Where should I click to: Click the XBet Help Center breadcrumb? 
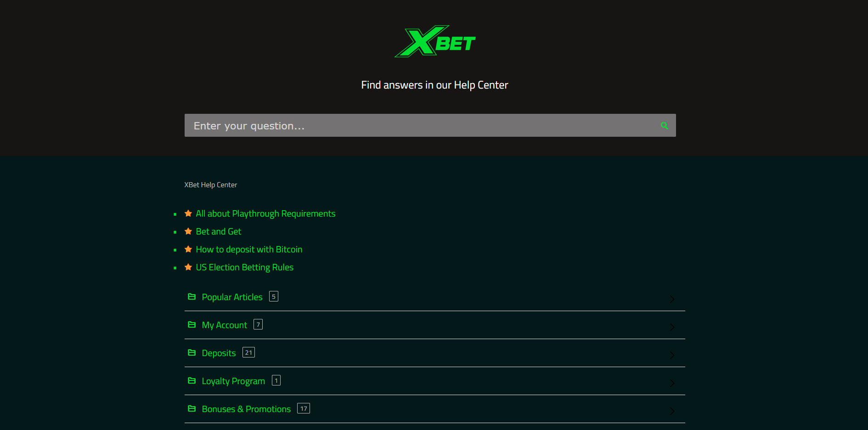pos(211,185)
